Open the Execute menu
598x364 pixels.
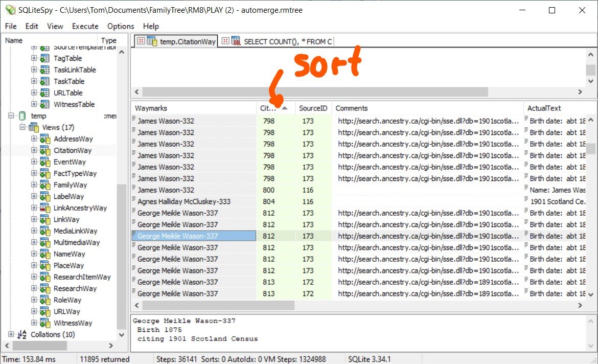[85, 26]
